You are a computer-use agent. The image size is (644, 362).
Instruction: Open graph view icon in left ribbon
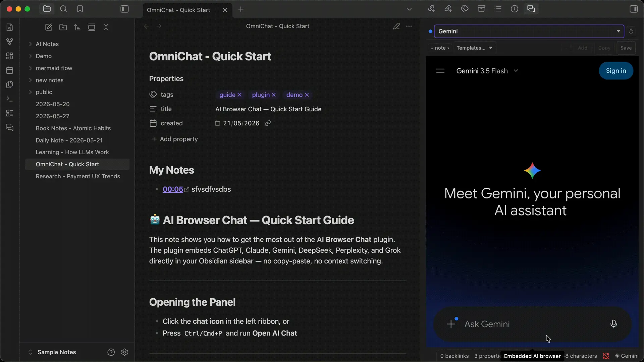(10, 42)
